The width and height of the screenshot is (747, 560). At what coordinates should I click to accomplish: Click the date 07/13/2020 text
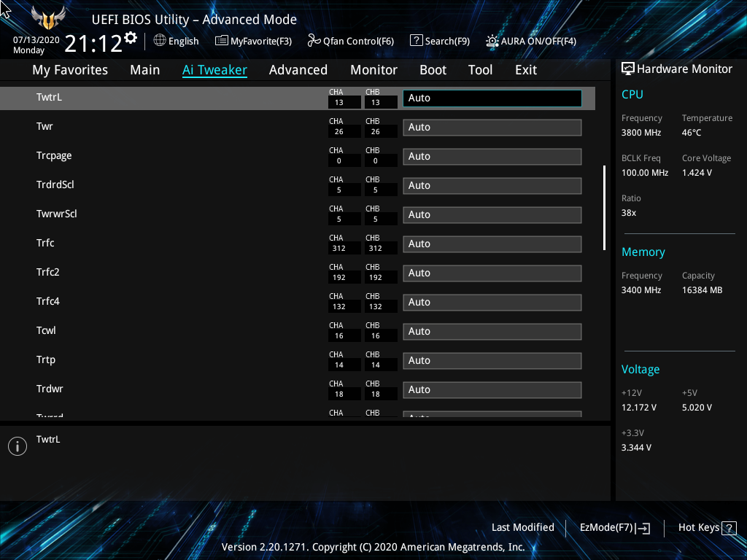tap(36, 40)
